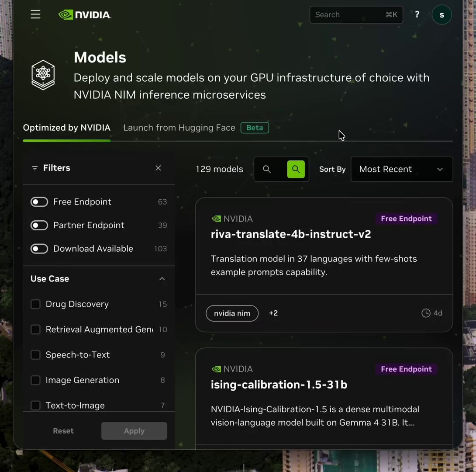Click the Models hexagon icon
This screenshot has width=476, height=472.
pyautogui.click(x=43, y=75)
